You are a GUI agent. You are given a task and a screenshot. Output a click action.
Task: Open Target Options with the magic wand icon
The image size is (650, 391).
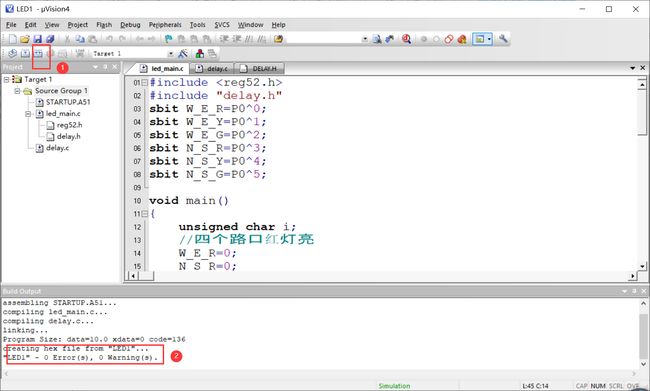click(183, 53)
